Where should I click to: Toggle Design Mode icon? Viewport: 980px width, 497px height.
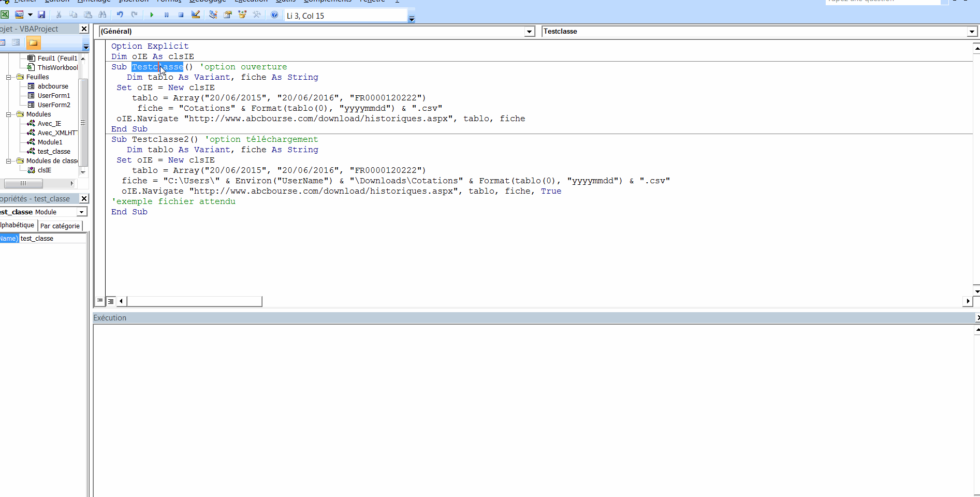pos(196,15)
